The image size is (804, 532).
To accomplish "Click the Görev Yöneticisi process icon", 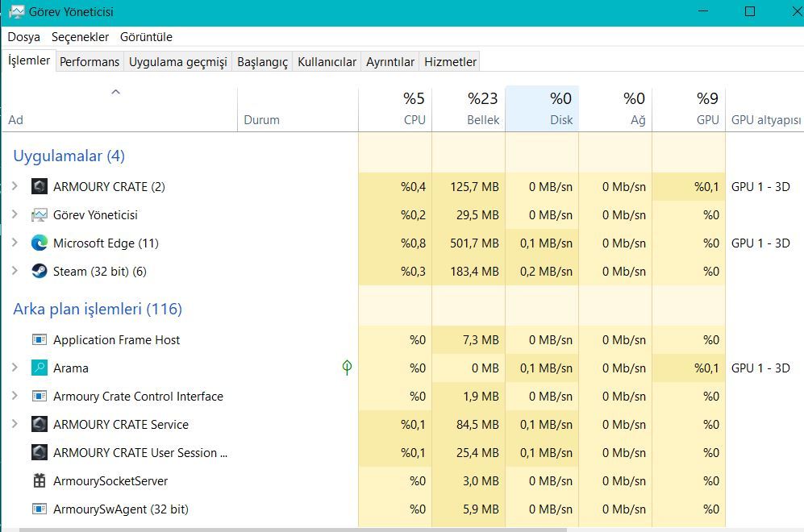I will [40, 215].
